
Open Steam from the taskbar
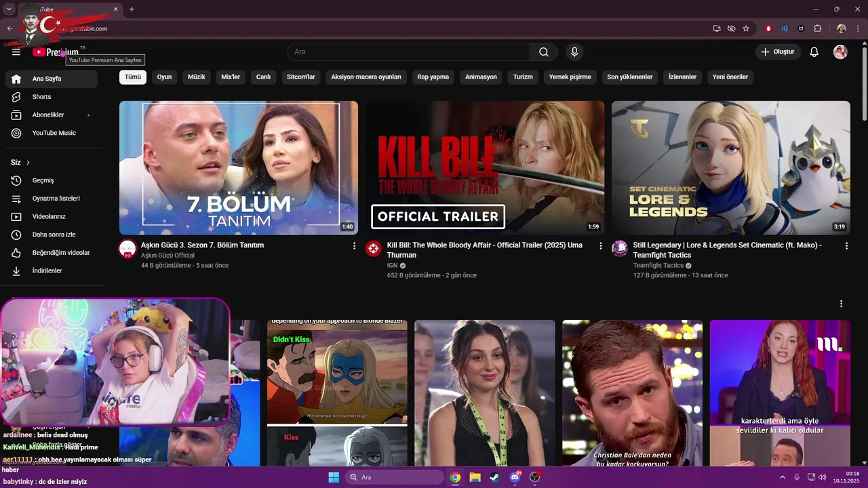pos(495,477)
